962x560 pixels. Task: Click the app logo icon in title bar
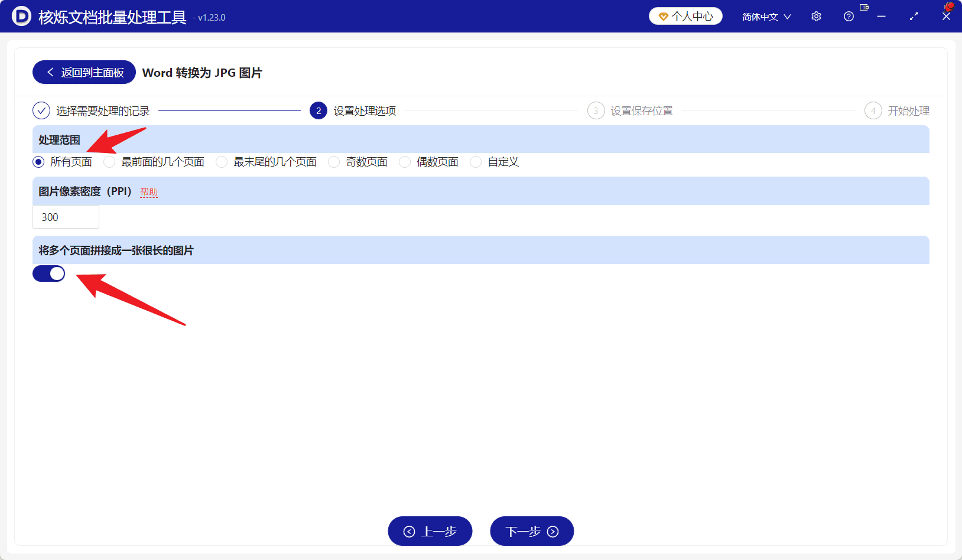[21, 16]
